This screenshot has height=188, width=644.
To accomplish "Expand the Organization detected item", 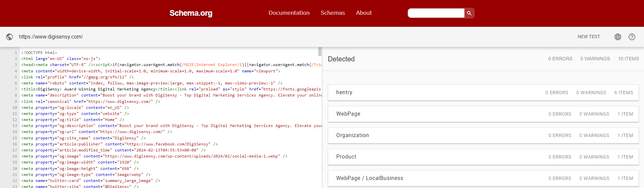I will pyautogui.click(x=483, y=135).
